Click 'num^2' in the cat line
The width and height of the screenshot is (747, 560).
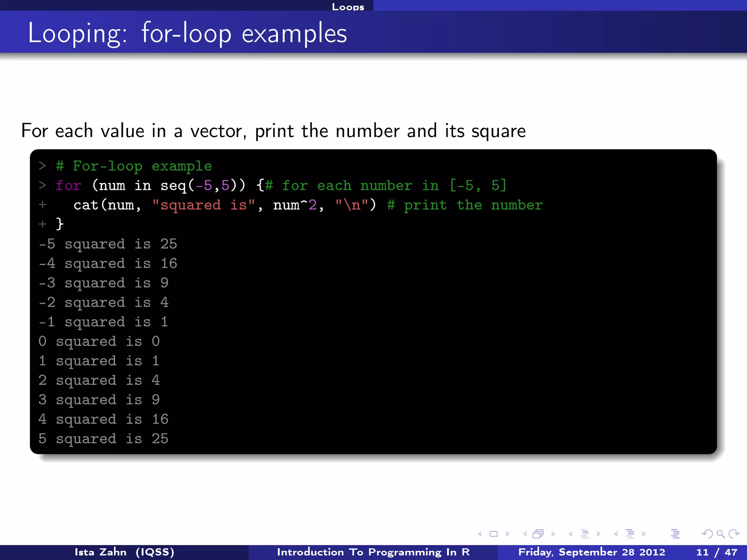295,205
